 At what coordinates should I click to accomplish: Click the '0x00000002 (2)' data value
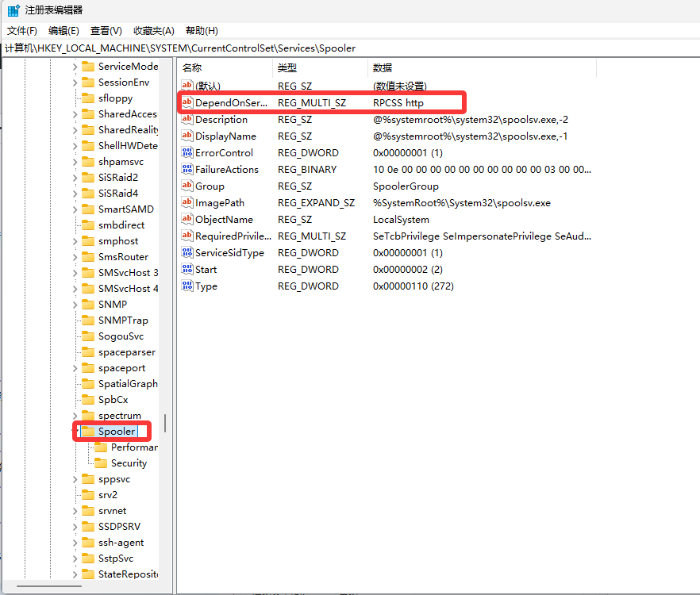408,270
